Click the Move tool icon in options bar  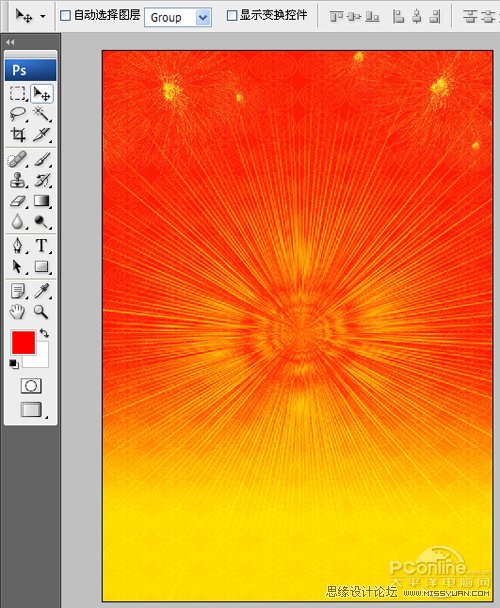[23, 16]
